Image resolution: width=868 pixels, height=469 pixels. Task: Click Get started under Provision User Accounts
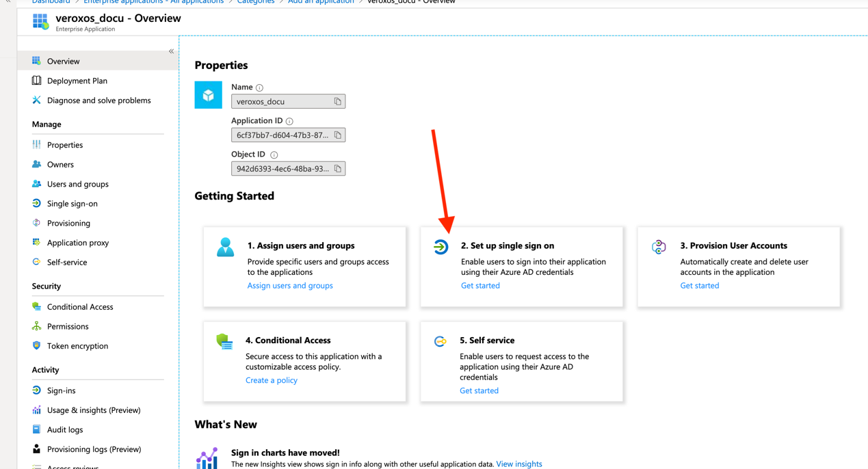(x=700, y=286)
